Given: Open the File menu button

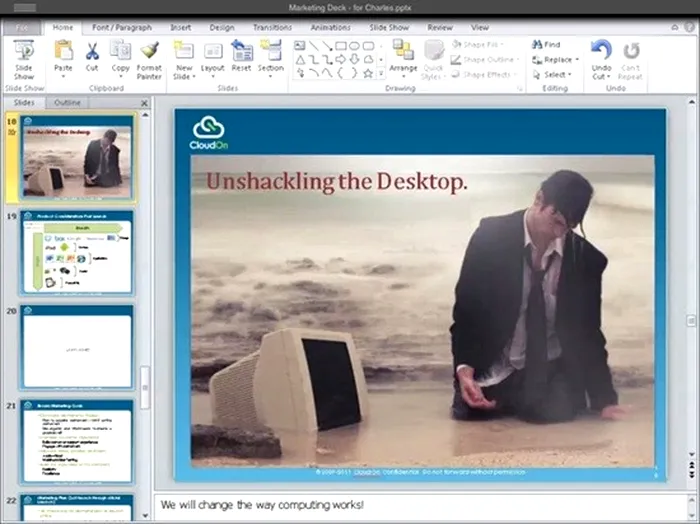Looking at the screenshot, I should (x=22, y=28).
